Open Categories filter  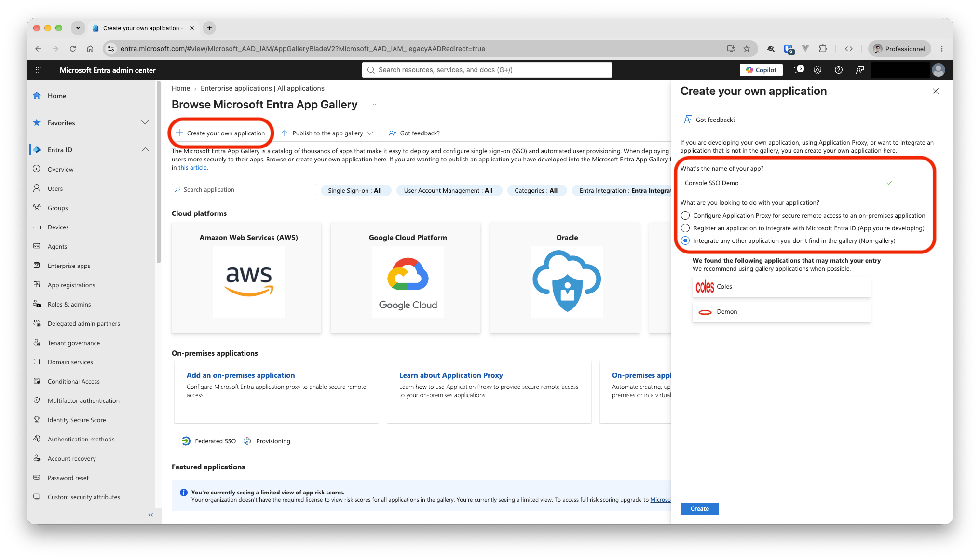coord(536,190)
